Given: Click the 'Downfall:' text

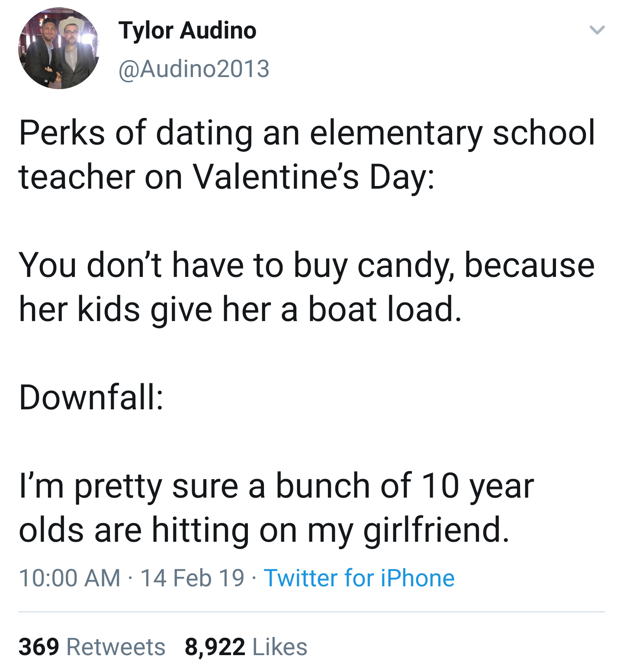Looking at the screenshot, I should [x=91, y=397].
